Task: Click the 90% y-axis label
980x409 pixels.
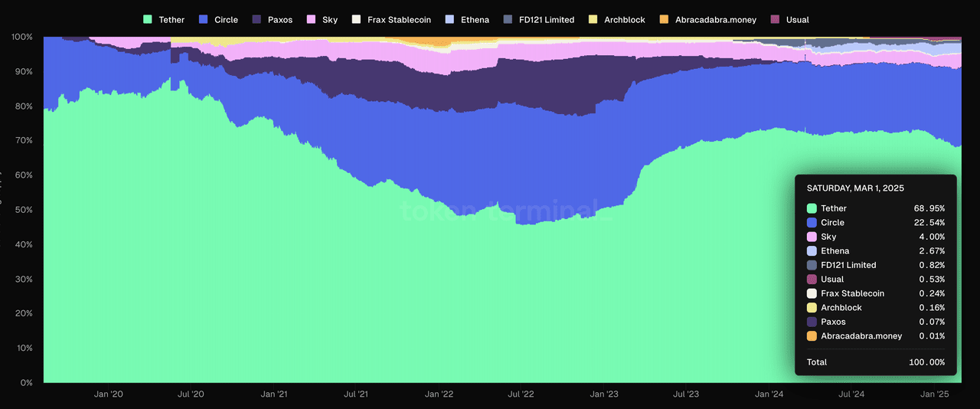Action: pyautogui.click(x=24, y=71)
